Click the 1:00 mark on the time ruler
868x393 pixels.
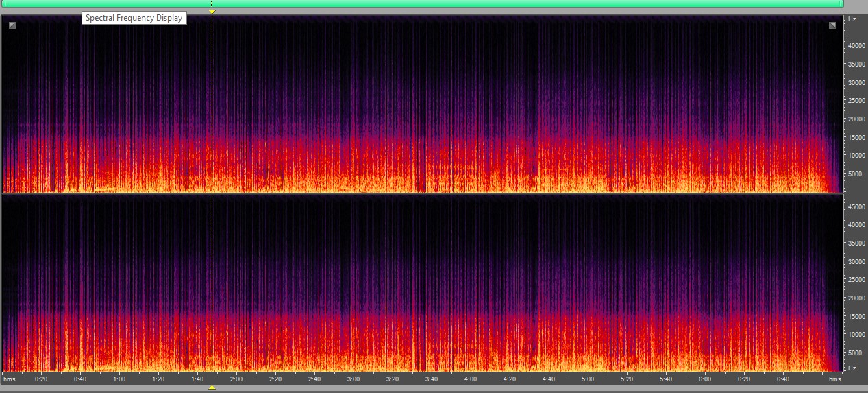119,379
